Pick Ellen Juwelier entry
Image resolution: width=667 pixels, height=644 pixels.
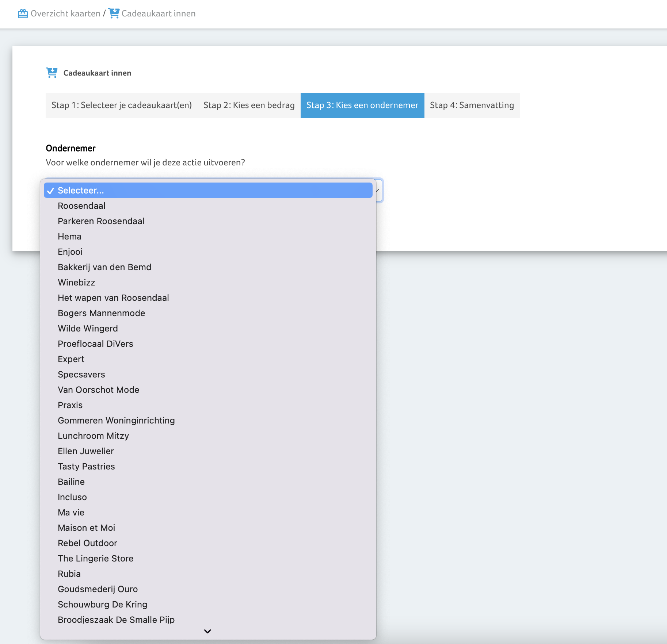208,451
